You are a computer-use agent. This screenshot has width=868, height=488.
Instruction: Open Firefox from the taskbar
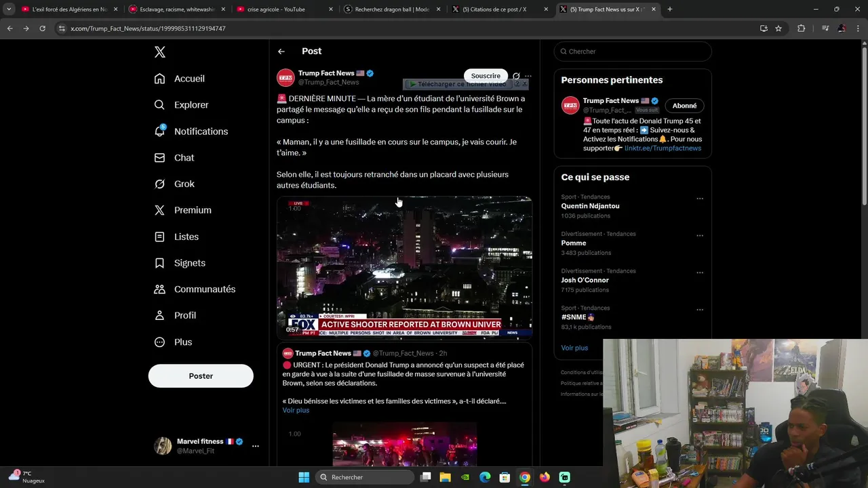pos(545,477)
